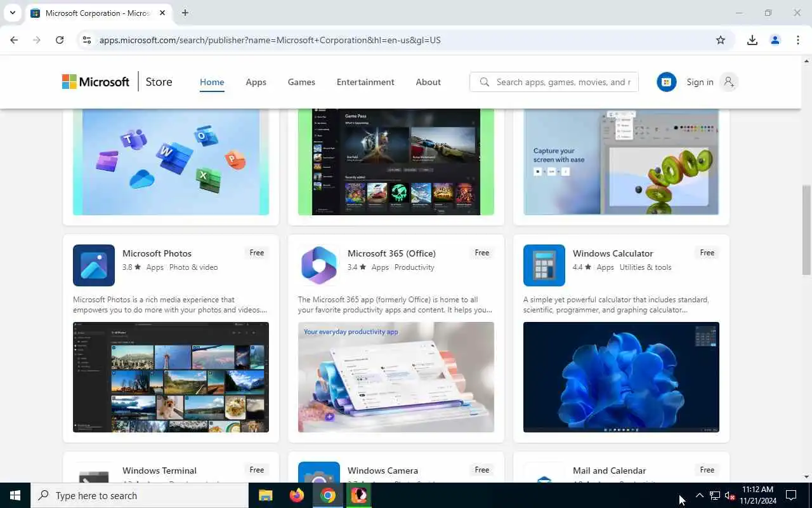Click the blue Microsoft Store app icon in header
Viewport: 812px width, 508px height.
[x=666, y=82]
